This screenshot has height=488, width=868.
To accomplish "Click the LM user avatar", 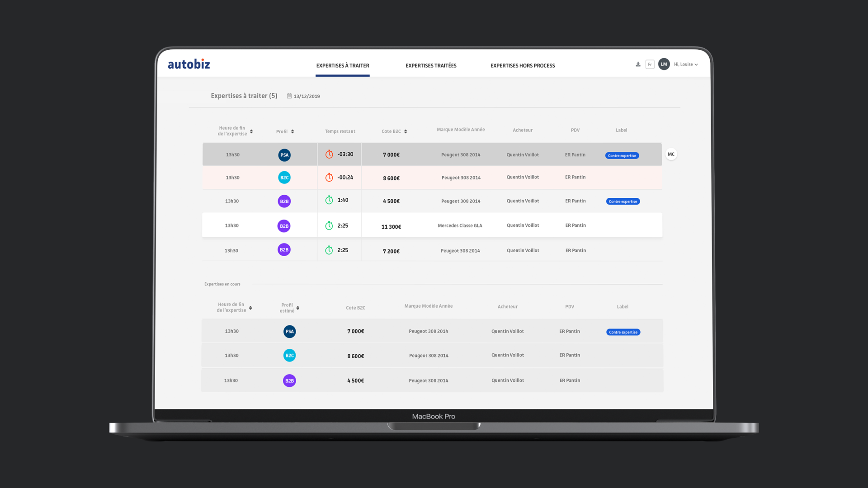I will tap(664, 64).
